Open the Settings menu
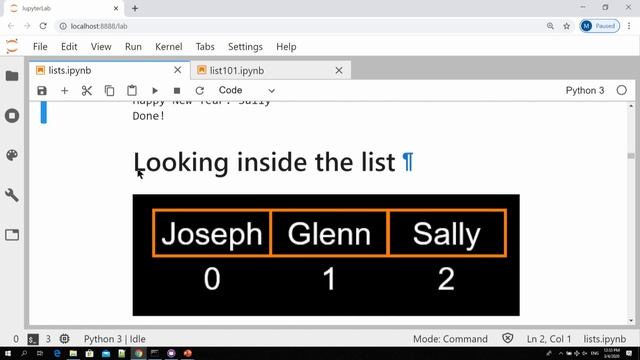This screenshot has width=640, height=360. tap(245, 47)
